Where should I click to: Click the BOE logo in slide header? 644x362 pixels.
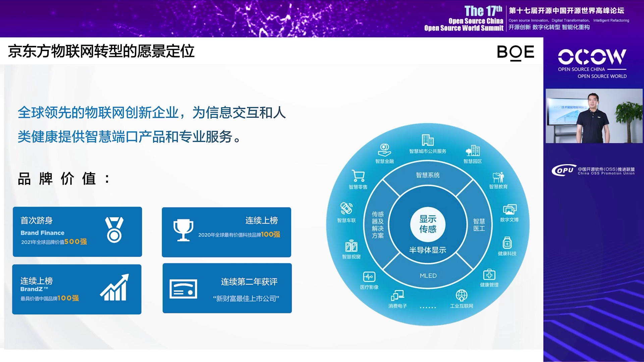(x=515, y=52)
